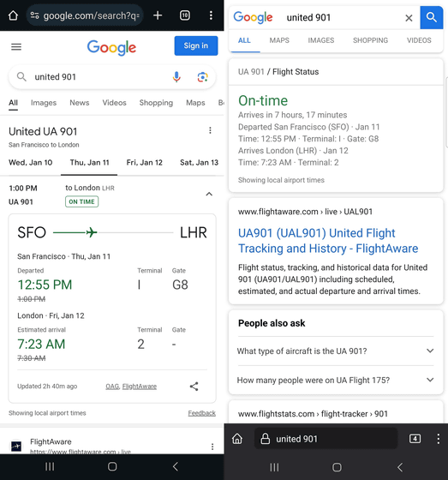The width and height of the screenshot is (448, 480).
Task: Collapse the UA 901 flight details
Action: (x=209, y=194)
